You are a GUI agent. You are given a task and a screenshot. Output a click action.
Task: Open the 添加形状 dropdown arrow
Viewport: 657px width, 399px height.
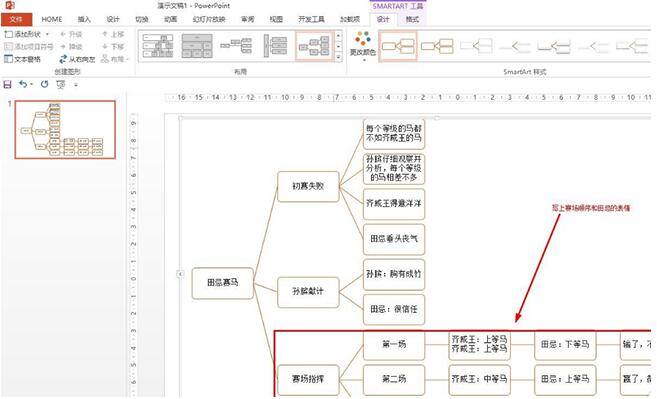47,34
